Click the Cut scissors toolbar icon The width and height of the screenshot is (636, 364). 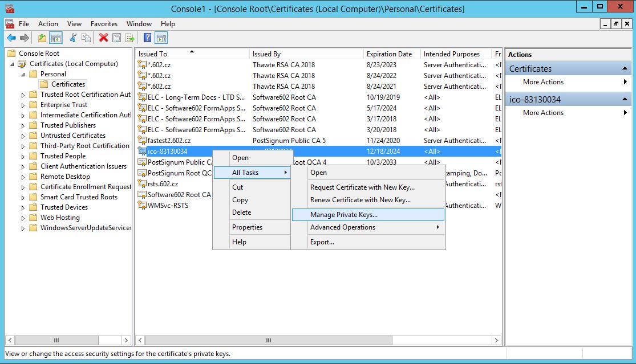coord(73,38)
